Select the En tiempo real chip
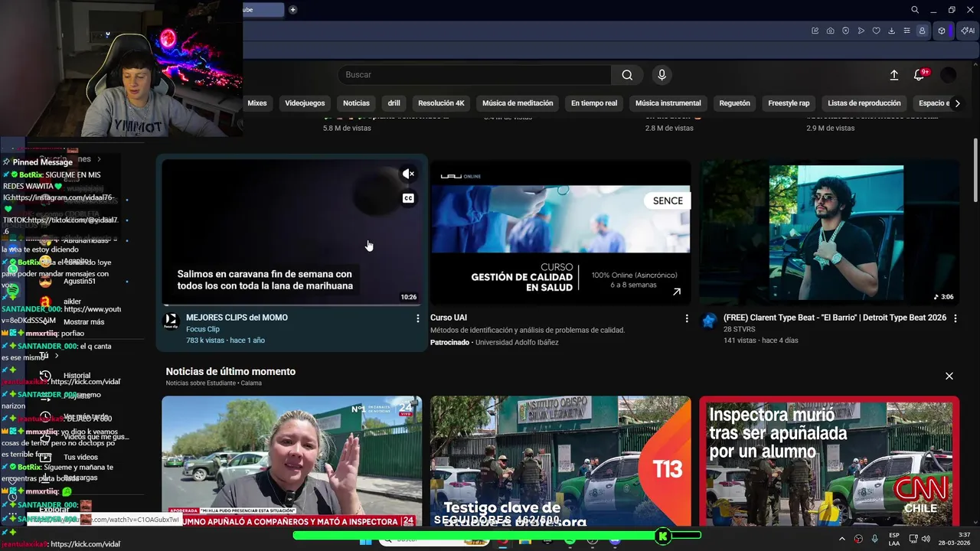 pyautogui.click(x=594, y=103)
